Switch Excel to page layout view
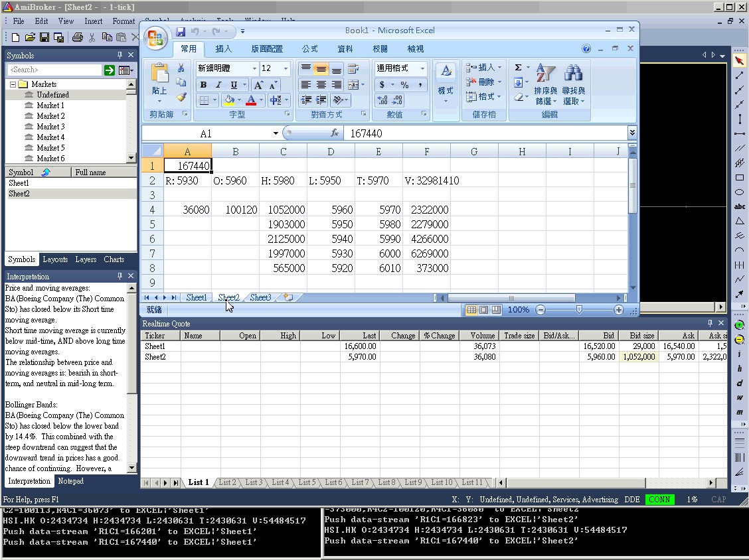Image resolution: width=749 pixels, height=560 pixels. 484,310
